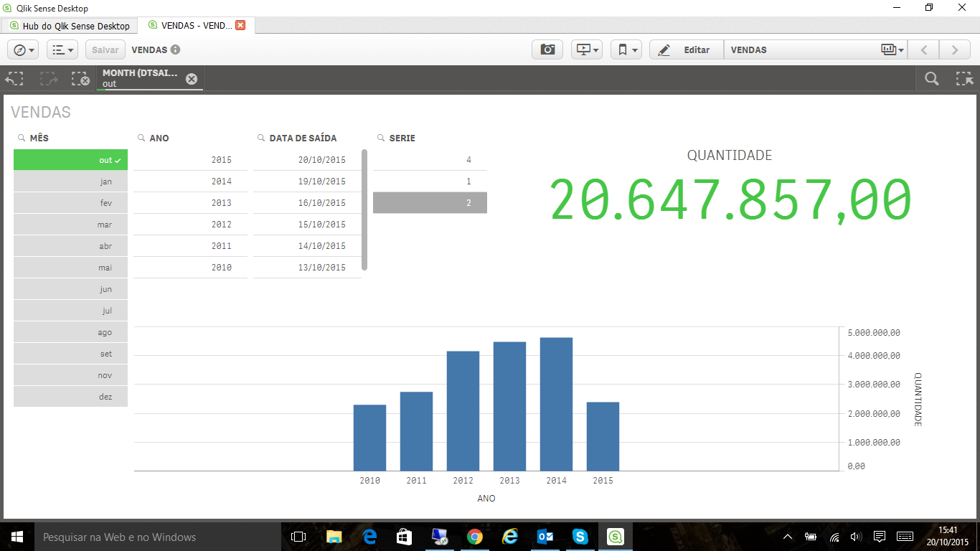Select date 19/10/2015
Image resolution: width=980 pixels, height=551 pixels.
click(307, 182)
